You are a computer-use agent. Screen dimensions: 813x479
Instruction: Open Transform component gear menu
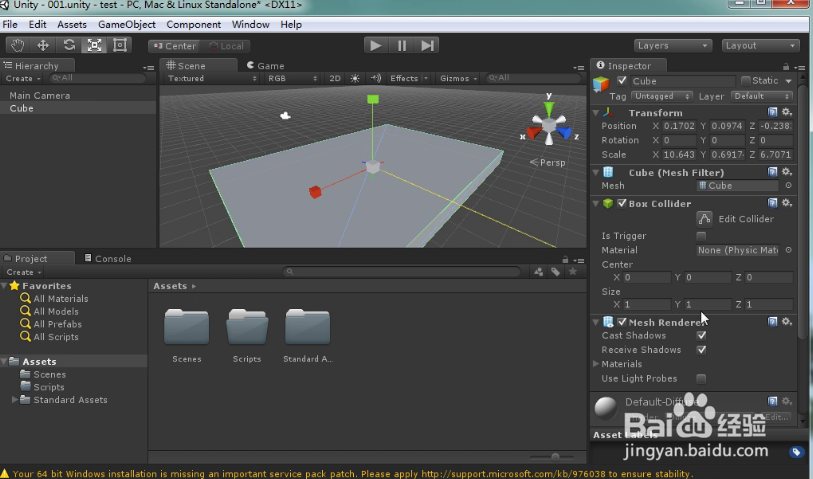pos(787,112)
